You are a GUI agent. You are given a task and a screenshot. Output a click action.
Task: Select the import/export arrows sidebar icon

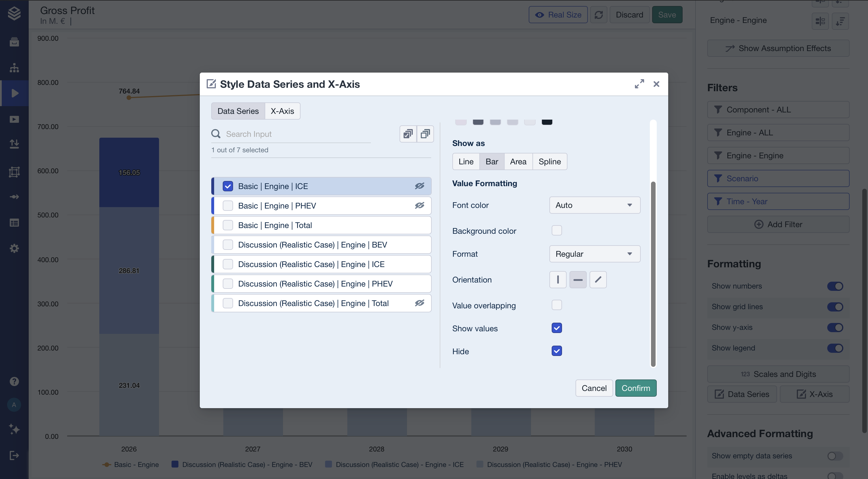click(x=14, y=144)
